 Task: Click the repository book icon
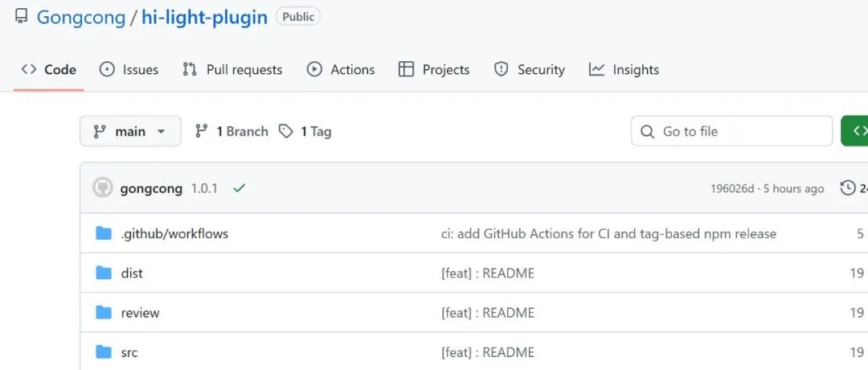tap(21, 17)
